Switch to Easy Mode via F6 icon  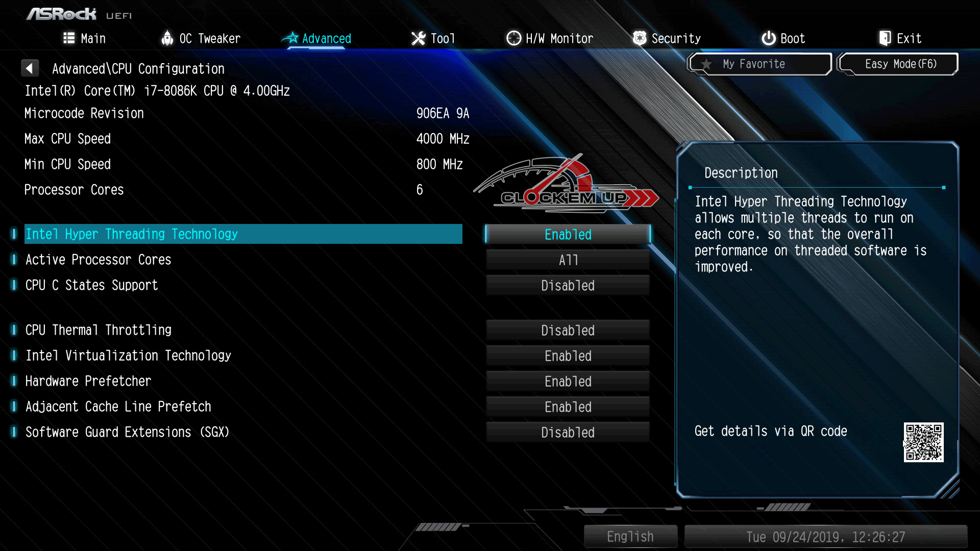click(x=900, y=63)
